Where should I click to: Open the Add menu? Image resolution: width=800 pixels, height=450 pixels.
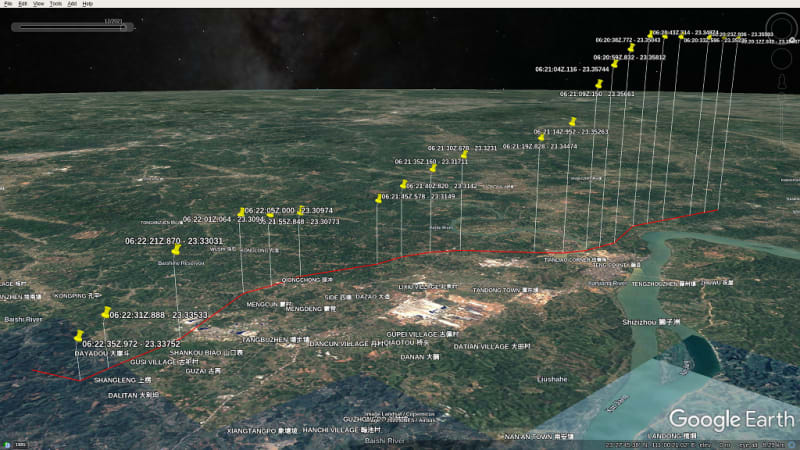72,4
